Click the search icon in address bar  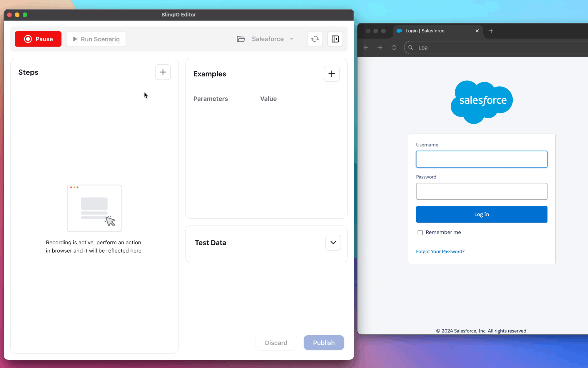411,47
